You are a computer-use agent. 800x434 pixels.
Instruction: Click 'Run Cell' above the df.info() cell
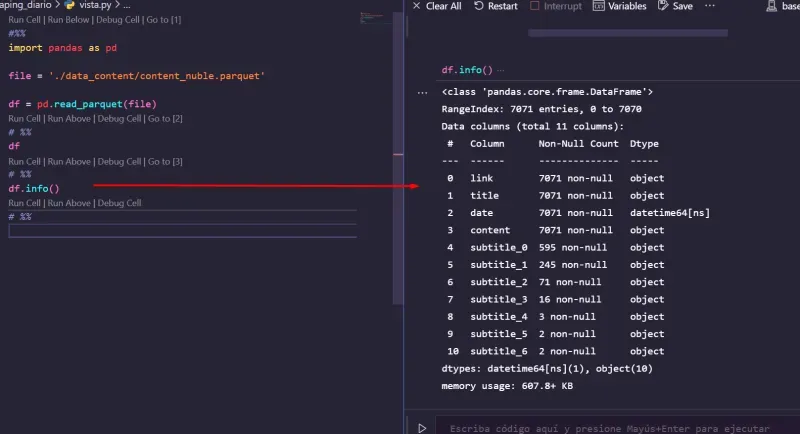[24, 162]
